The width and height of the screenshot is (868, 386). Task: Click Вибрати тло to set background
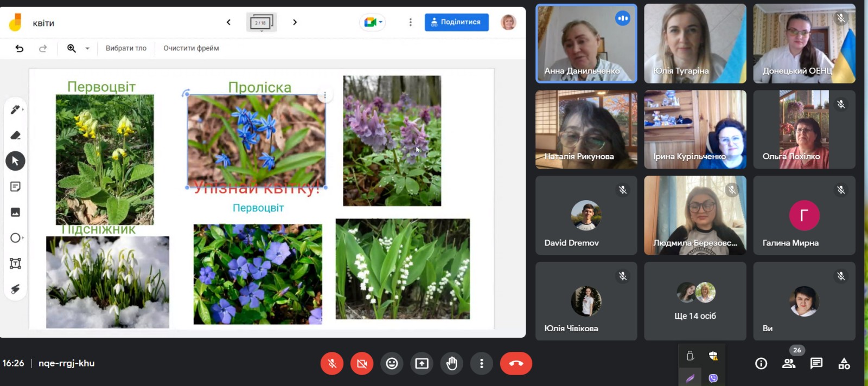click(126, 48)
